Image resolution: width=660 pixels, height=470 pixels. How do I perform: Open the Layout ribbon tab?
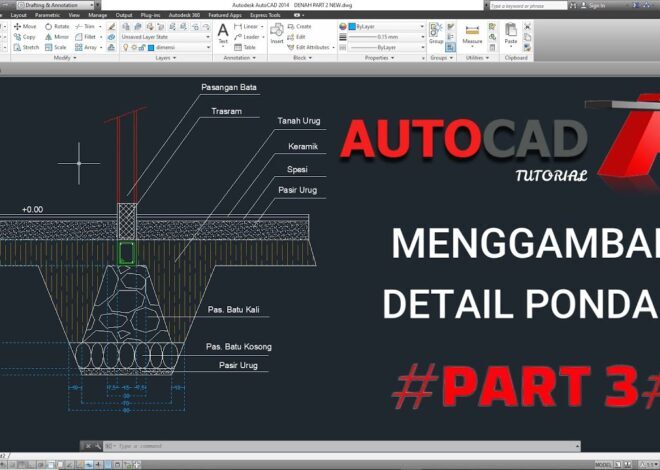click(x=19, y=15)
